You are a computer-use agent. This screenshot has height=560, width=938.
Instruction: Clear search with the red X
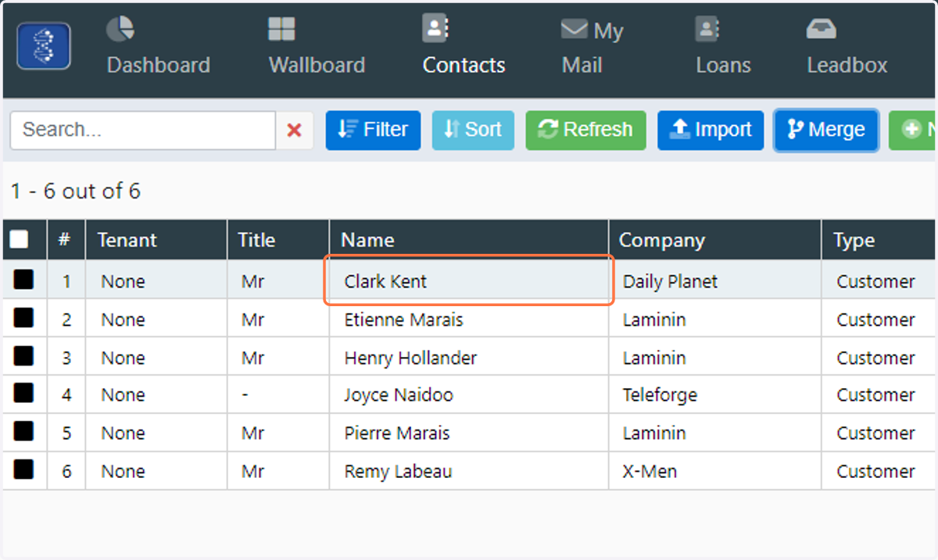click(x=295, y=130)
